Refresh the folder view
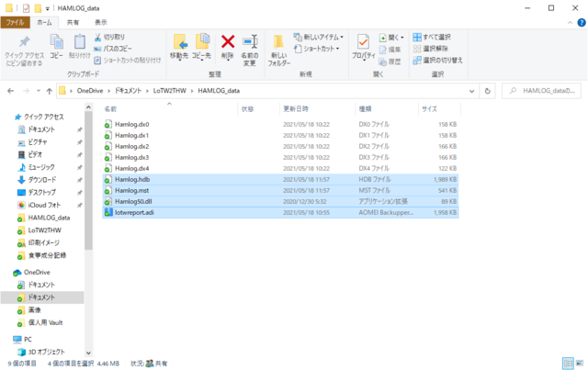The height and width of the screenshot is (370, 588). (x=488, y=91)
